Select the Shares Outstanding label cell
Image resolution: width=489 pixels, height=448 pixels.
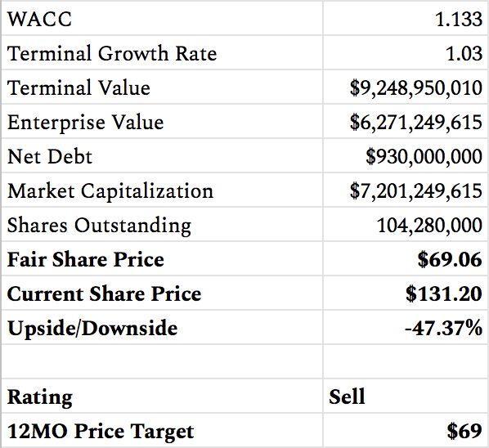(x=162, y=224)
